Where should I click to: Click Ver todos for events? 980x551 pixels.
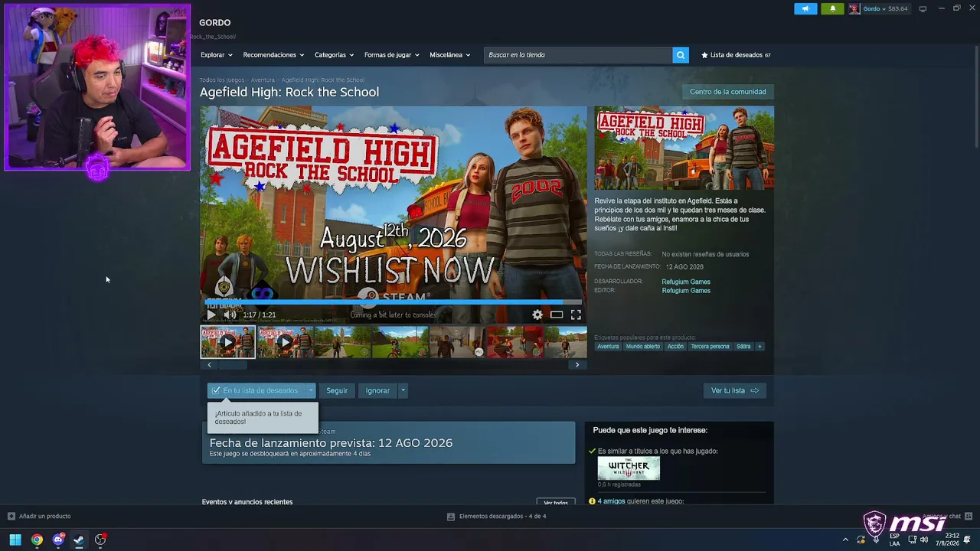point(556,502)
